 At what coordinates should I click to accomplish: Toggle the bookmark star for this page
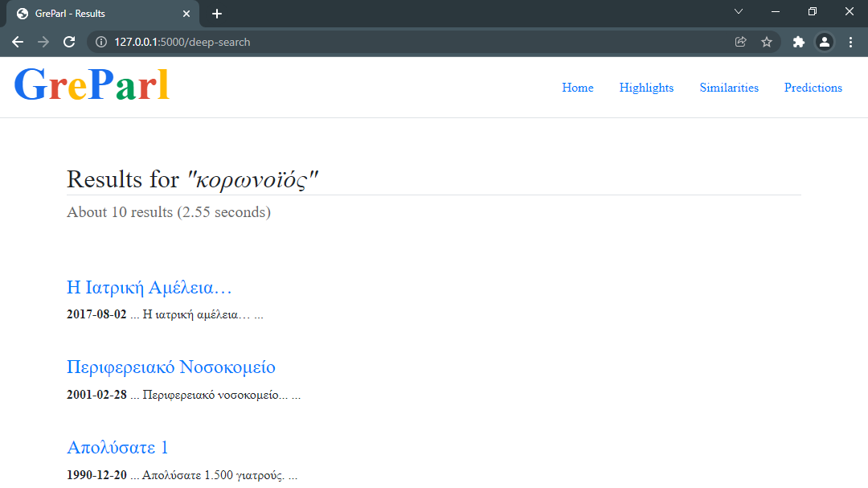[767, 42]
